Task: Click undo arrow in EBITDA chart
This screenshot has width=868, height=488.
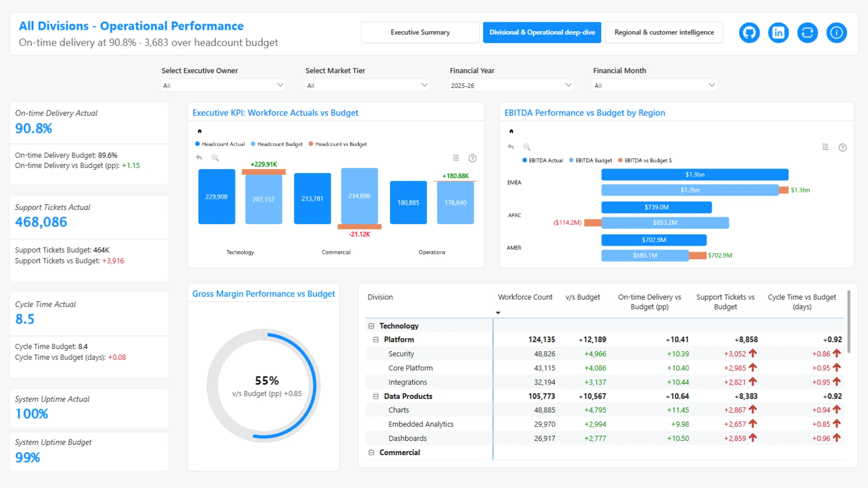Action: pyautogui.click(x=511, y=147)
